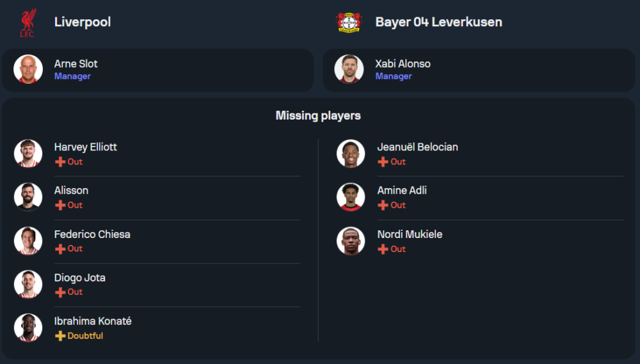This screenshot has height=364, width=640.
Task: Open Arne Slot's manager photo
Action: point(28,70)
